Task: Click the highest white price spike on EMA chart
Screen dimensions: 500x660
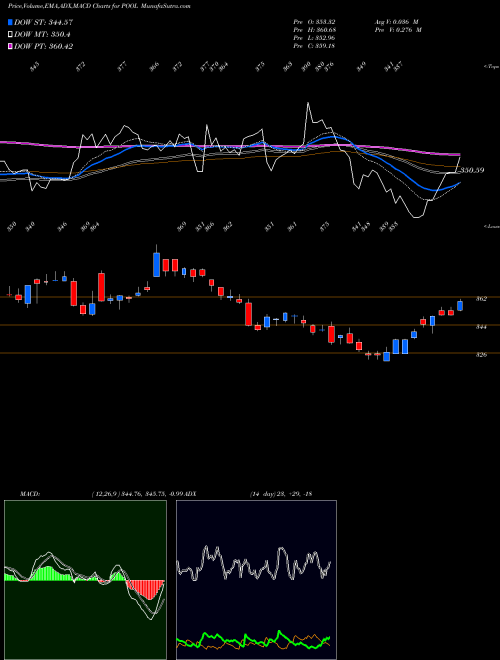Action: pyautogui.click(x=308, y=104)
